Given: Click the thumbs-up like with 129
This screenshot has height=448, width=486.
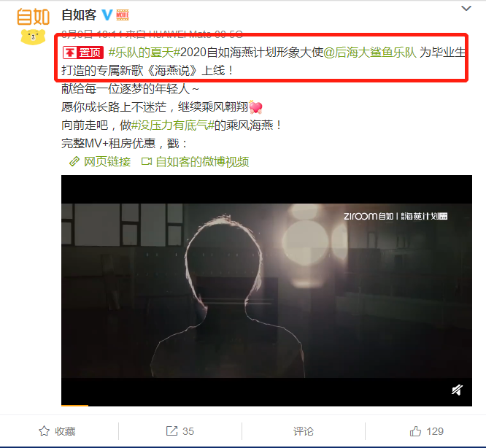Looking at the screenshot, I should click(426, 431).
